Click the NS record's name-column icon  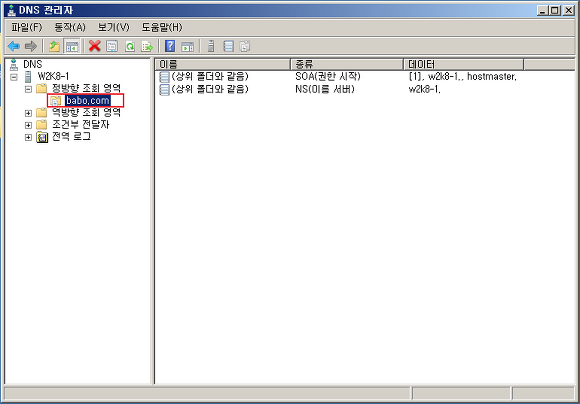(164, 90)
